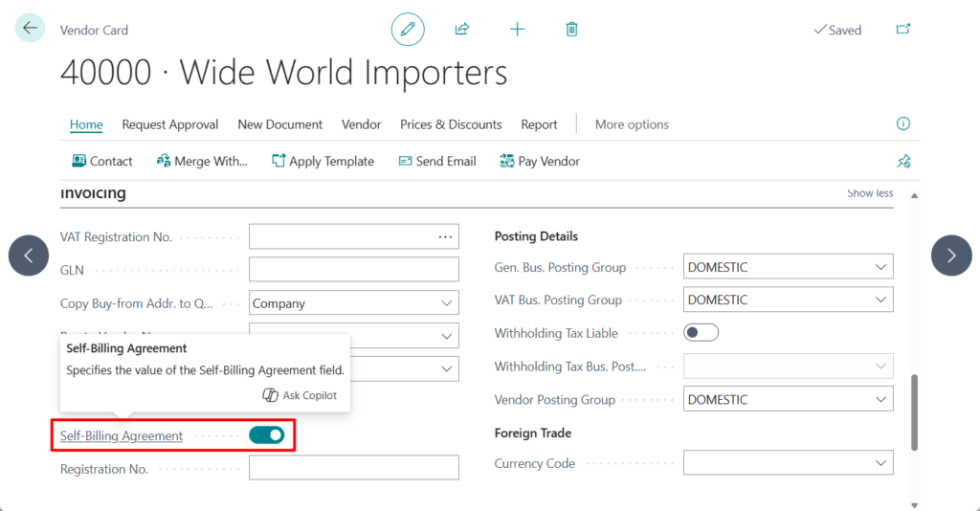
Task: Open the Prices & Discounts menu
Action: 451,124
